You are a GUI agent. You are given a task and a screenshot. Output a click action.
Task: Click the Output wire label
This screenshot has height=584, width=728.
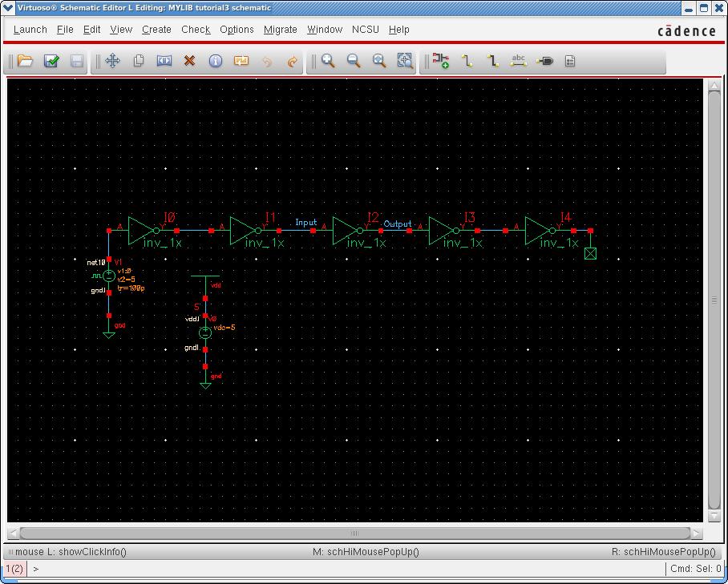(x=398, y=224)
